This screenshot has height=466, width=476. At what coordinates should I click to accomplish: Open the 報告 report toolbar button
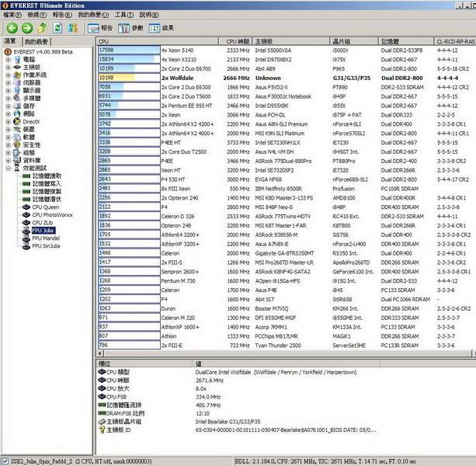100,28
